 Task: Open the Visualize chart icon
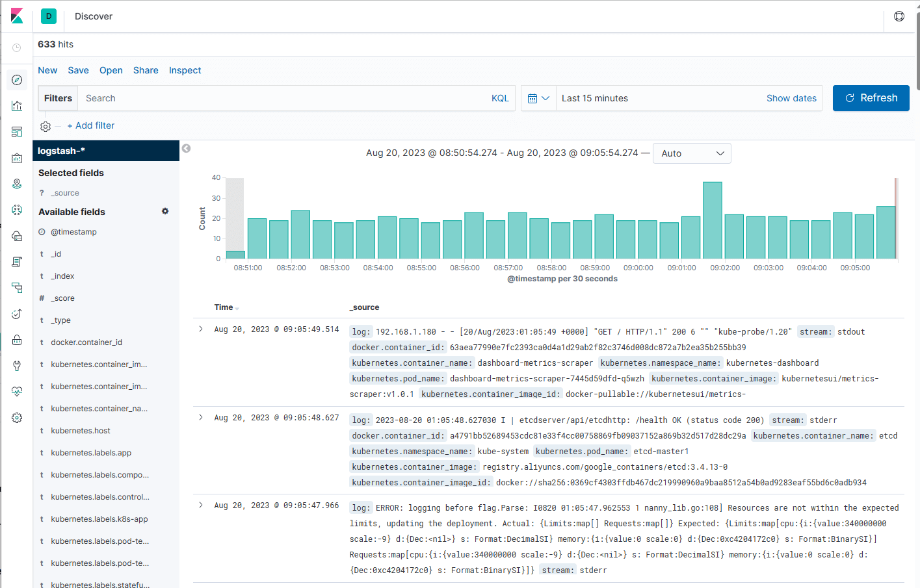tap(17, 106)
